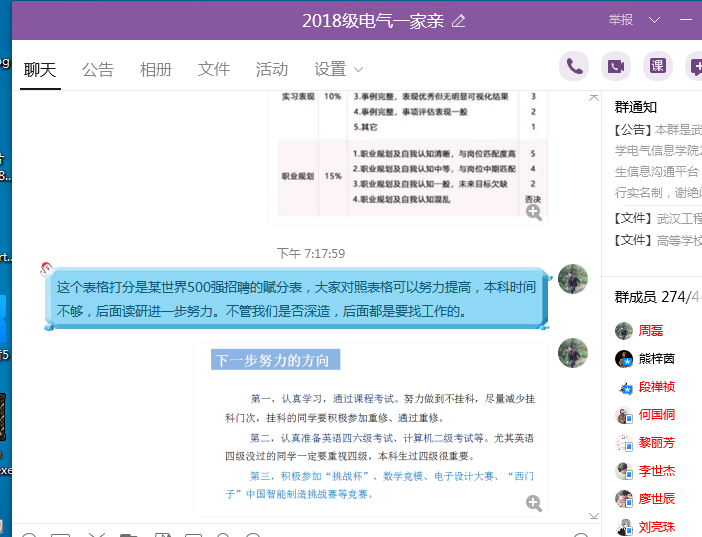Open the 相册 tab
702x537 pixels.
[x=155, y=69]
